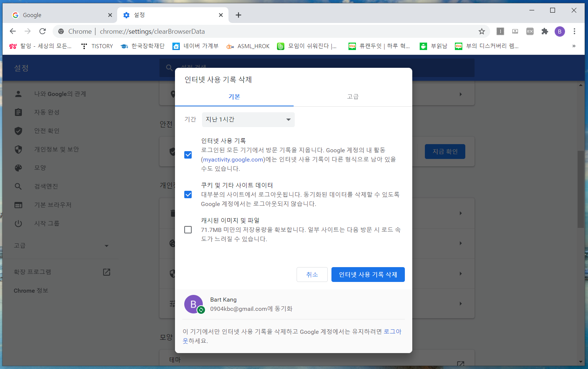Select the 고급 tab in dialog
The image size is (588, 369).
[x=353, y=97]
